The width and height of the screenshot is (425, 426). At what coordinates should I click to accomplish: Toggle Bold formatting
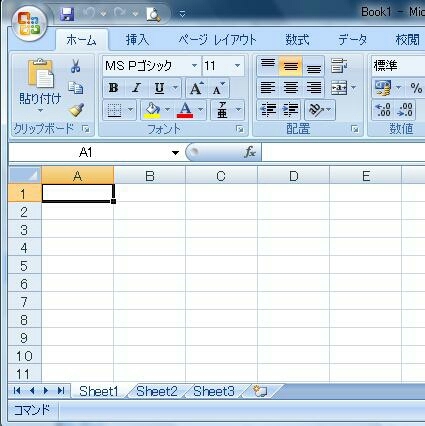(x=113, y=88)
